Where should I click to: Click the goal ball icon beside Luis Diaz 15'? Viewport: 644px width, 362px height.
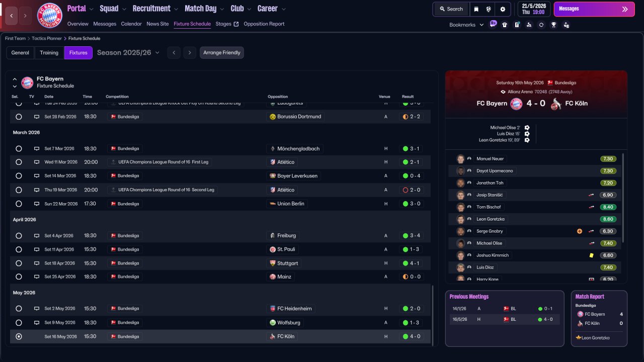click(x=527, y=134)
